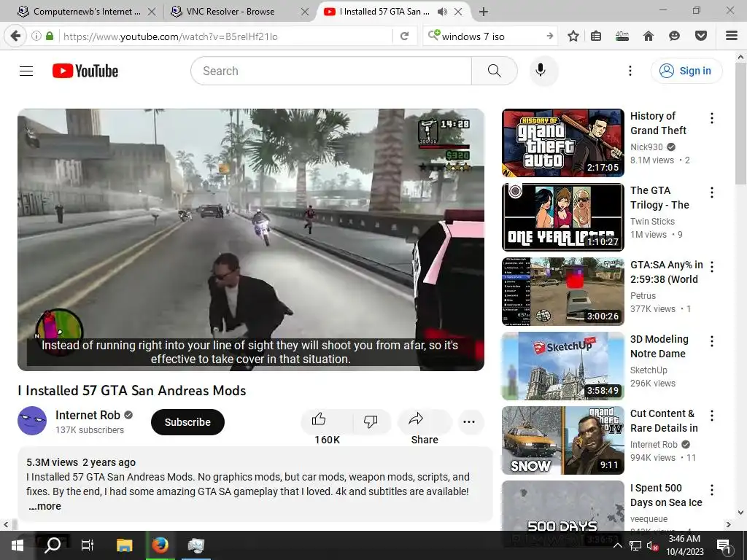Dislike the video with thumbs down
Screen dimensions: 747x560
(x=371, y=421)
